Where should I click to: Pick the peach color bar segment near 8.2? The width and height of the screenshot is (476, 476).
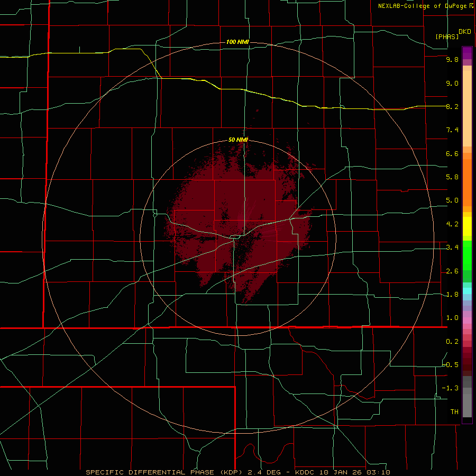point(467,108)
